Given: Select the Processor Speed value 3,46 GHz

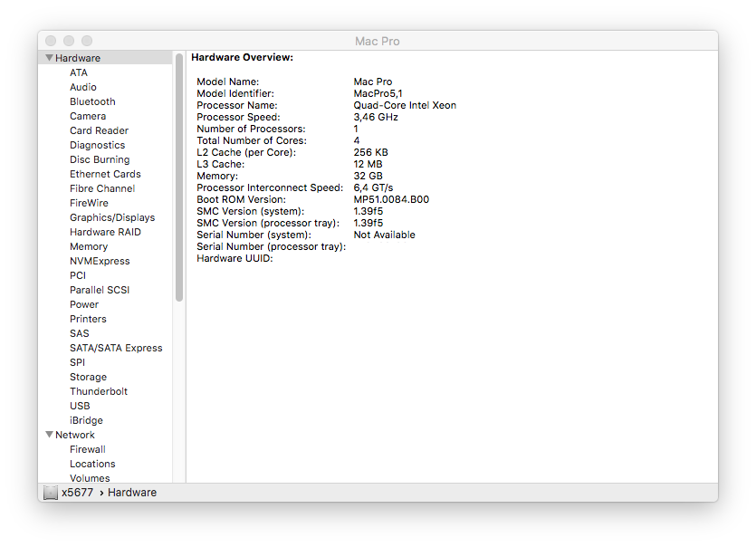Looking at the screenshot, I should (376, 117).
